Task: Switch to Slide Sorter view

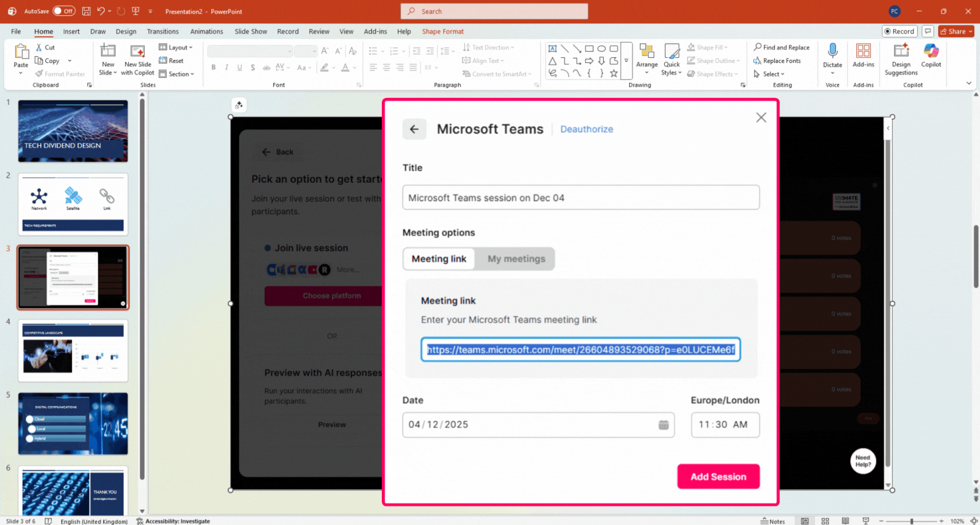Action: coord(825,521)
